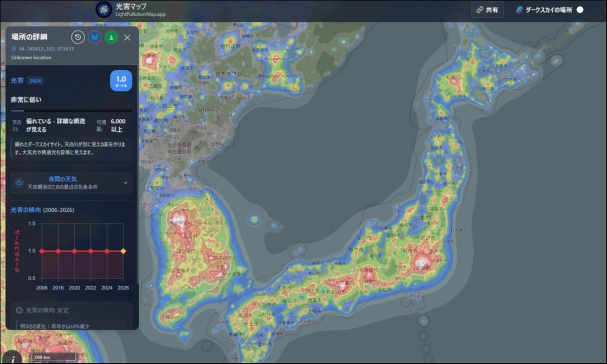Click the 1.0 Bortle scale badge
This screenshot has height=364, width=607.
(x=121, y=81)
